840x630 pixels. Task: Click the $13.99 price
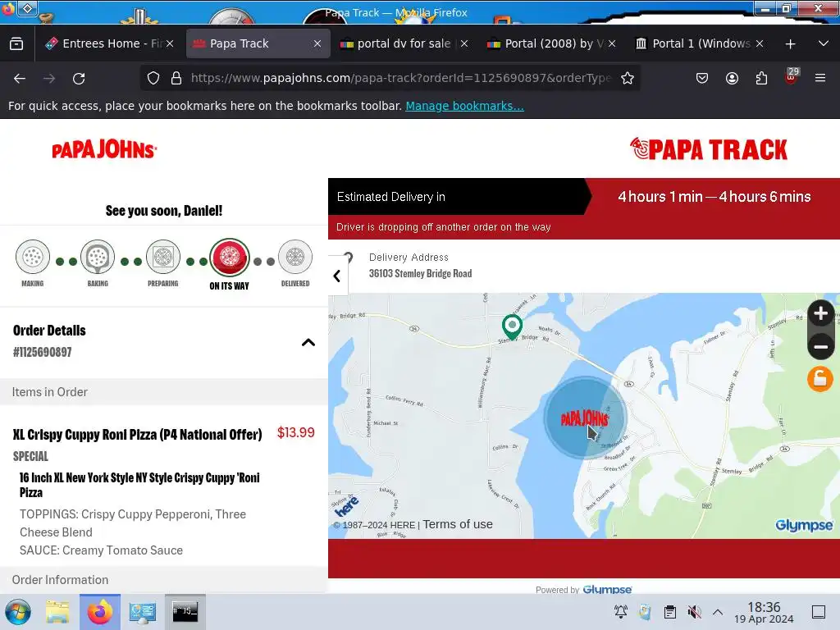coord(295,433)
